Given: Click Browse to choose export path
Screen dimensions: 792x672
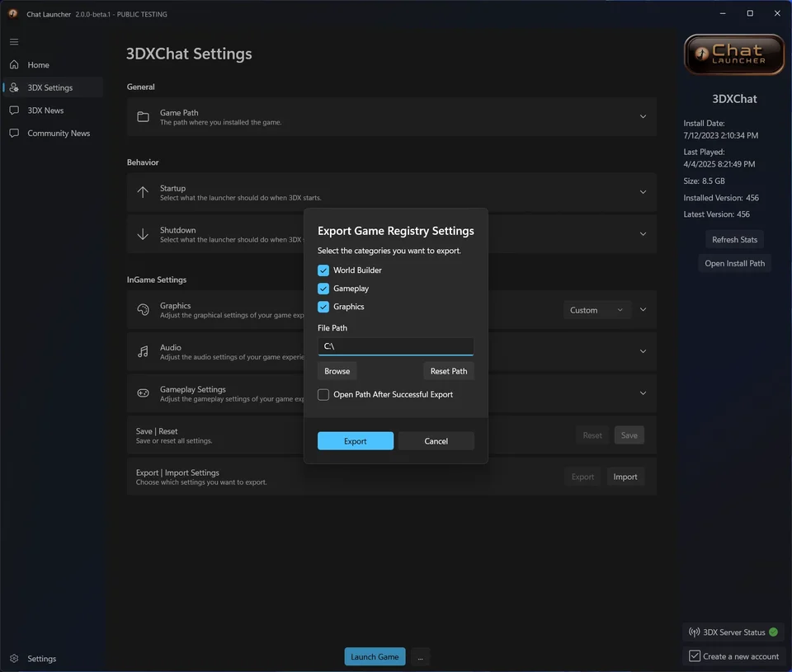Looking at the screenshot, I should pos(337,371).
